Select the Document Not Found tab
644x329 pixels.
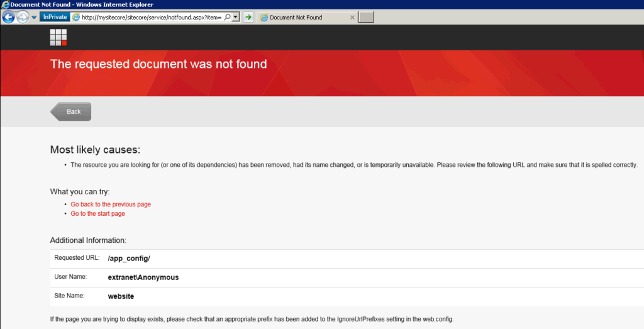pos(307,17)
